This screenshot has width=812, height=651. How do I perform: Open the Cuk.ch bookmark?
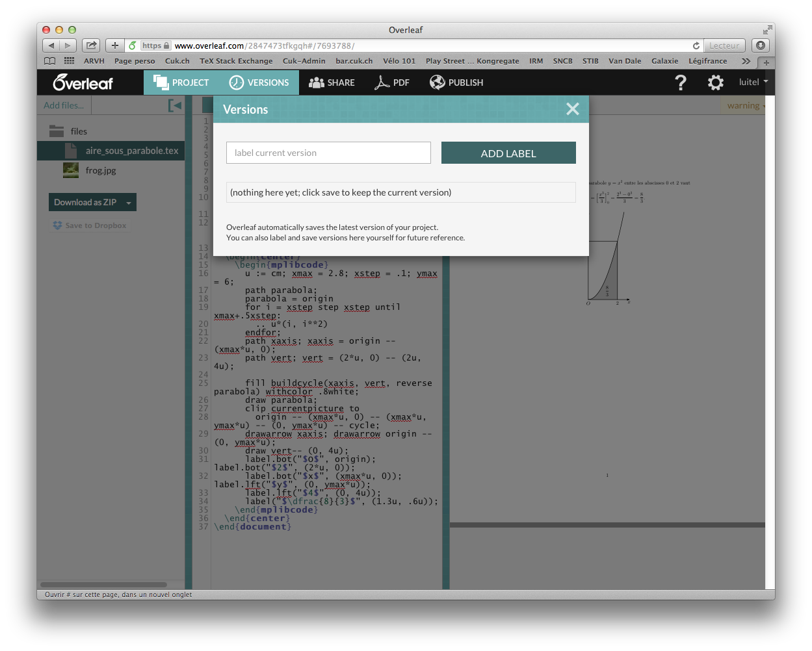tap(177, 61)
